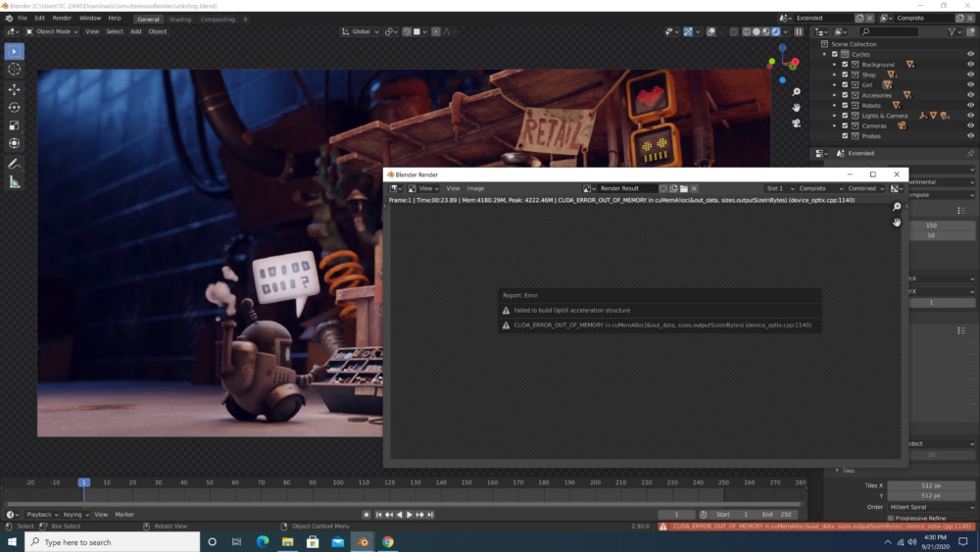Pause the viewport render preview
This screenshot has height=552, width=980.
pyautogui.click(x=799, y=31)
